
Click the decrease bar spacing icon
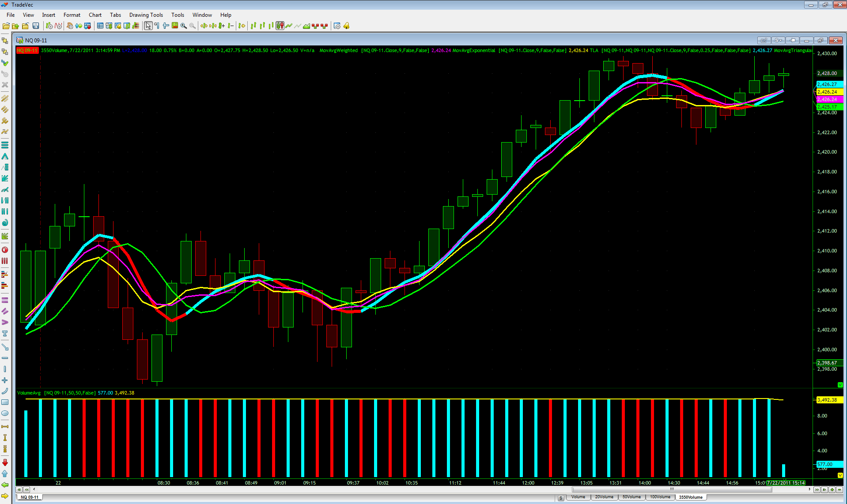pos(213,26)
